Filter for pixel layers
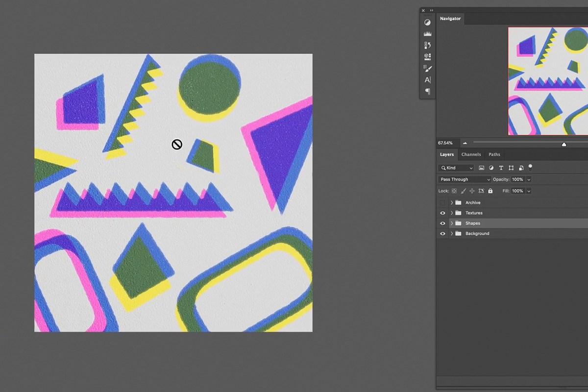The height and width of the screenshot is (392, 588). pos(482,168)
